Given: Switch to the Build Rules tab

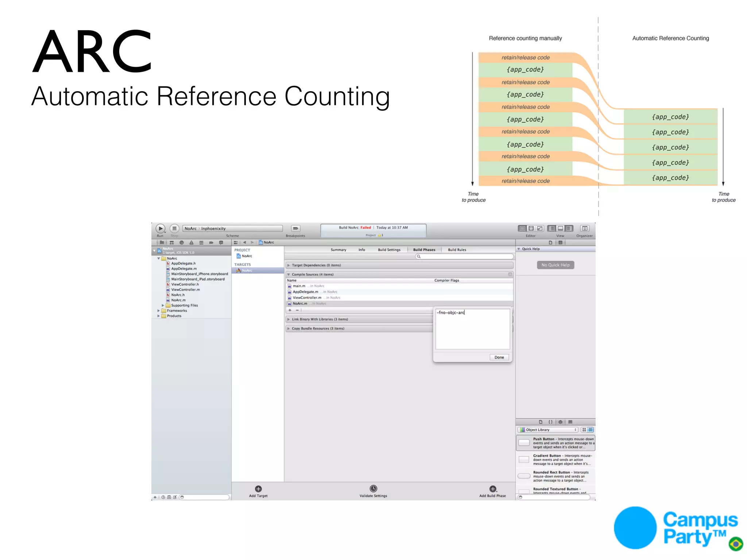Looking at the screenshot, I should point(457,250).
